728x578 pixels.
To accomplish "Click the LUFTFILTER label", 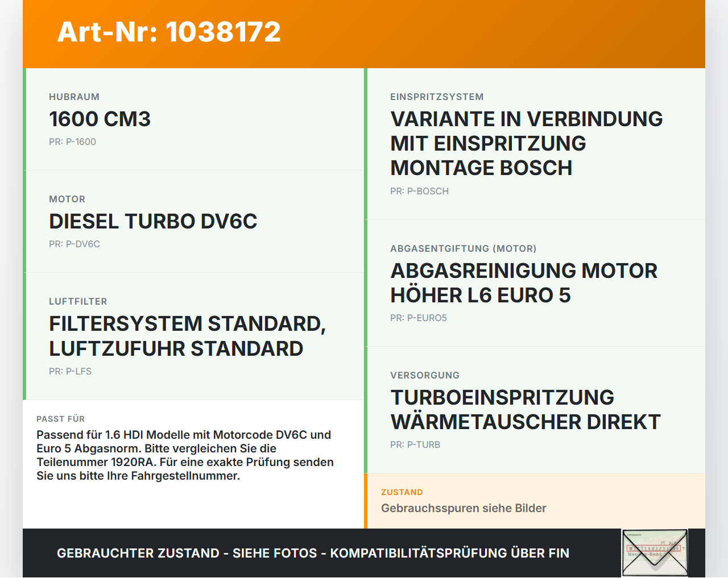I will [78, 302].
